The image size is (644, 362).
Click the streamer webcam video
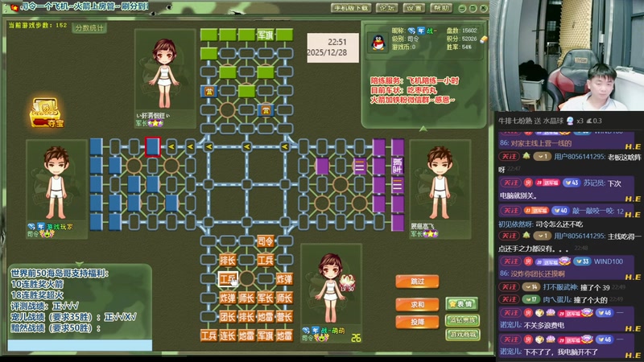tap(567, 56)
